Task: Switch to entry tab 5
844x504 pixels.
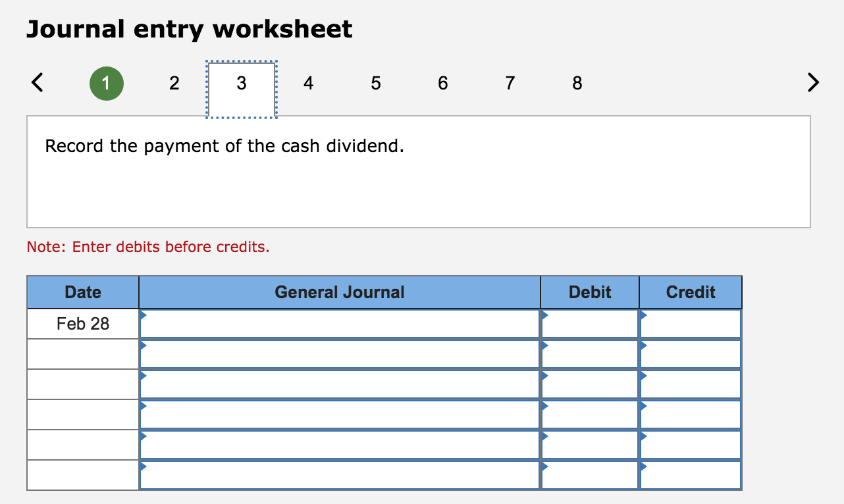Action: 375,83
